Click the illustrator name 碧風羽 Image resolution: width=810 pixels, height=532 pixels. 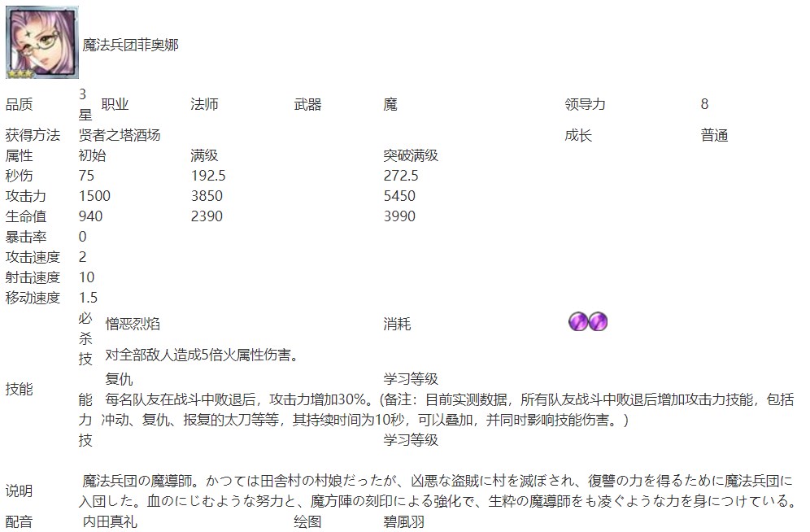(x=404, y=521)
